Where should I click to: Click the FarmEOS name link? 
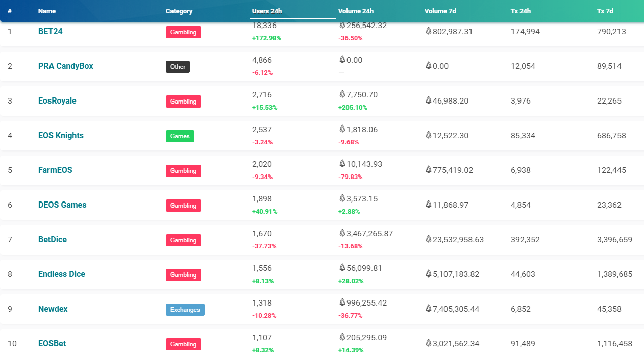(55, 170)
